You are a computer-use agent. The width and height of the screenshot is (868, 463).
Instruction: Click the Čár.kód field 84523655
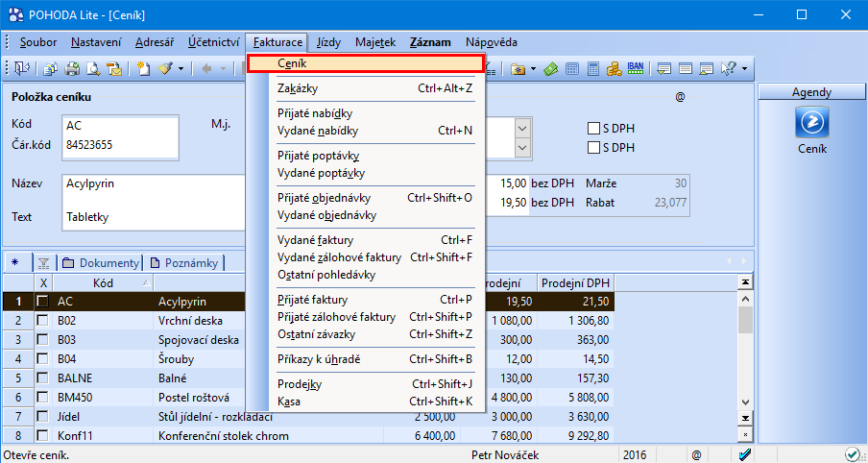120,145
